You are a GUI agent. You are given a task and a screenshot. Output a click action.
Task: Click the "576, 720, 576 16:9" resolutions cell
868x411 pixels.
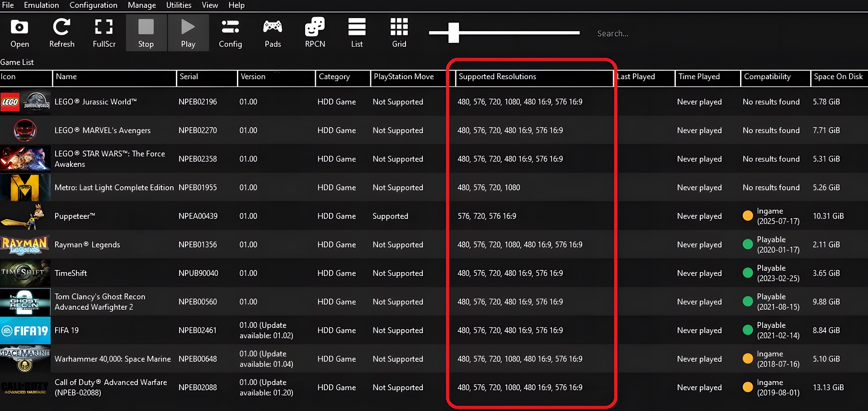[x=487, y=216]
